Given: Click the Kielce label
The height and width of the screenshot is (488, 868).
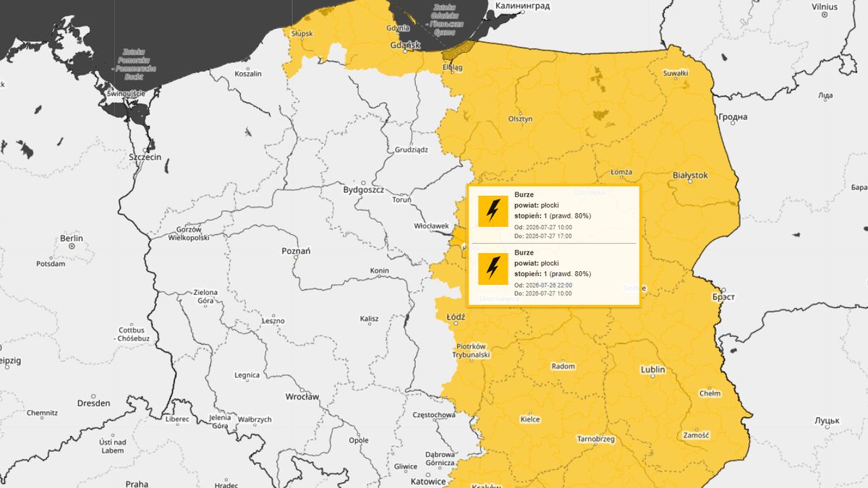Looking at the screenshot, I should coord(530,419).
